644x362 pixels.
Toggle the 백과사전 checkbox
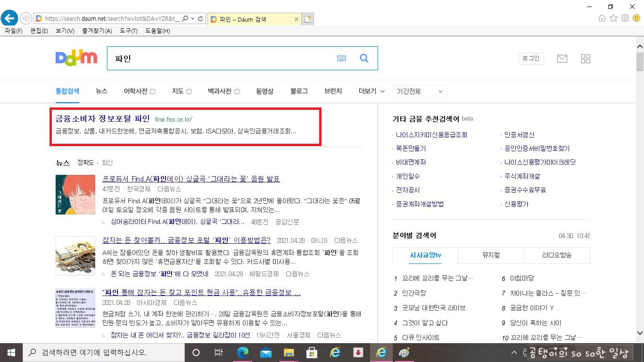pos(237,91)
